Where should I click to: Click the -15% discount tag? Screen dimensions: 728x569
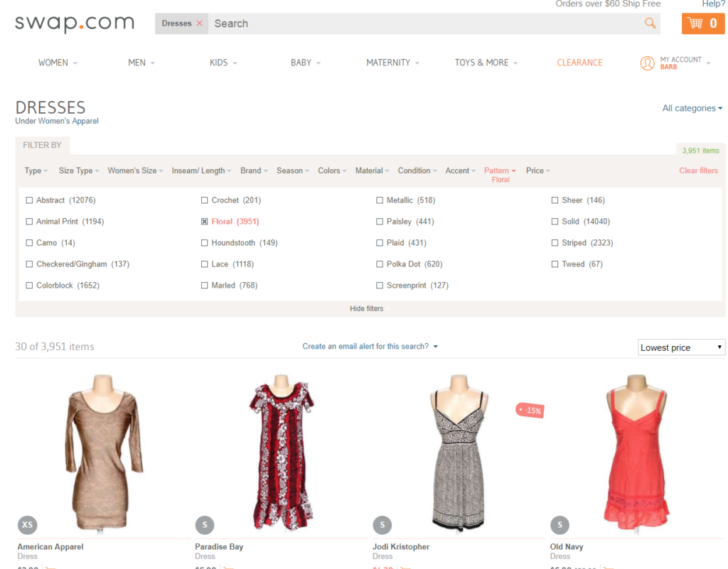(x=530, y=411)
